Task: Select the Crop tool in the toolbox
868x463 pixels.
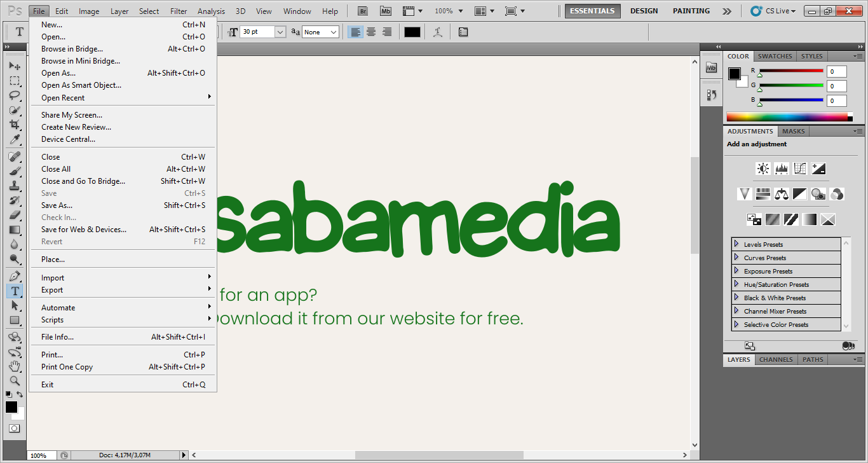Action: point(14,125)
